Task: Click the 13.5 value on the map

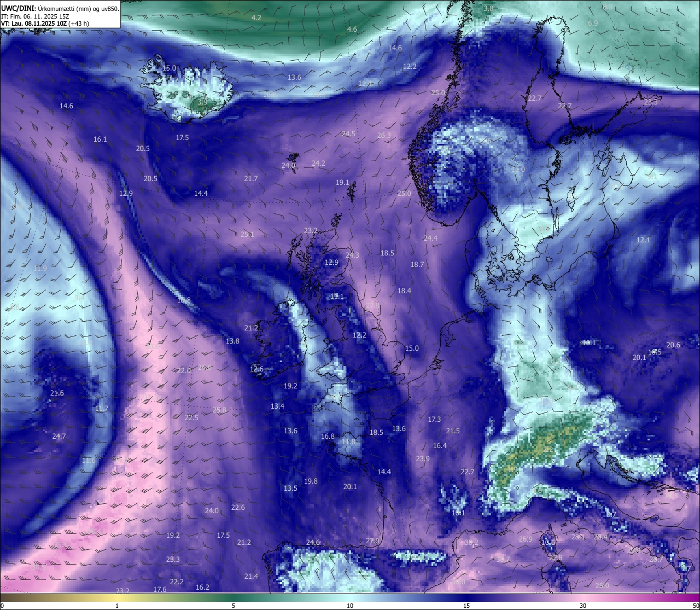Action: (290, 489)
